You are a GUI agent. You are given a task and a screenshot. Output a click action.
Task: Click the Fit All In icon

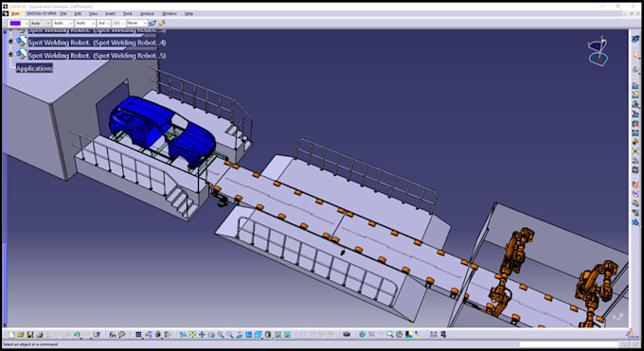pyautogui.click(x=192, y=335)
